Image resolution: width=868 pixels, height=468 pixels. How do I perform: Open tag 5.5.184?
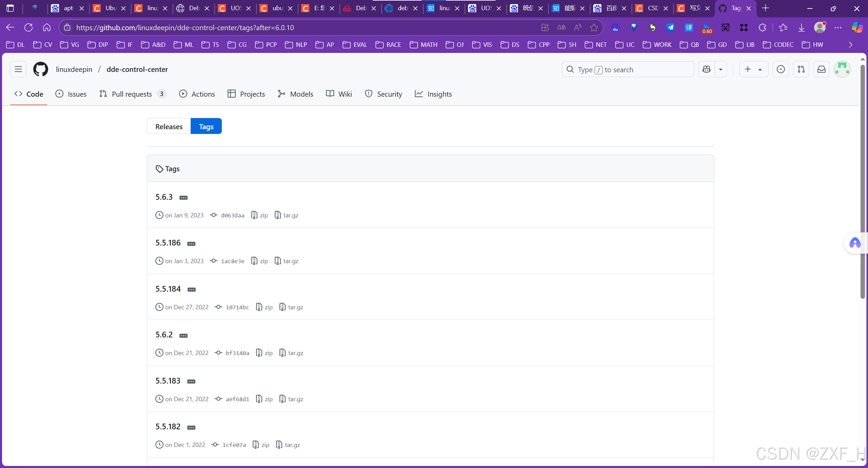point(168,289)
